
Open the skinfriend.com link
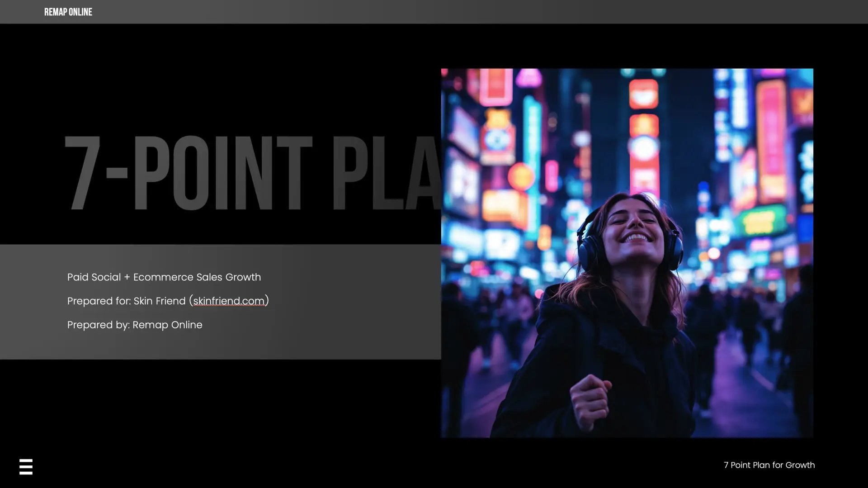pos(229,301)
